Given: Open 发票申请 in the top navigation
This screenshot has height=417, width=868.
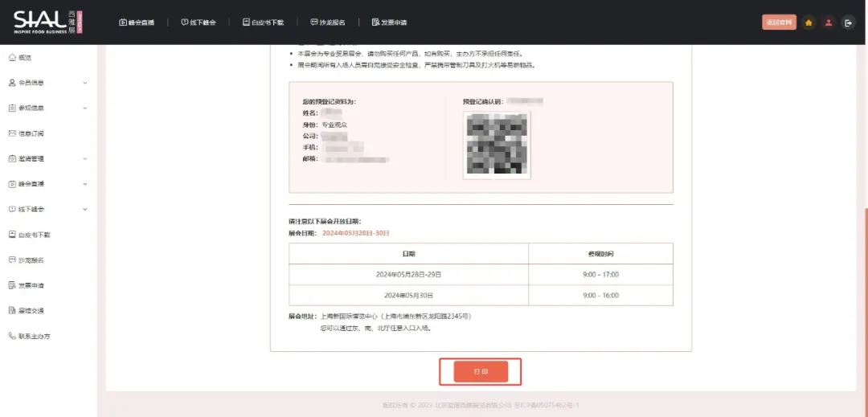Looking at the screenshot, I should click(x=389, y=22).
